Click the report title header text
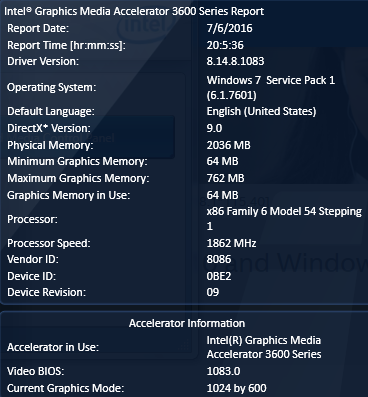This screenshot has width=368, height=397. tap(134, 11)
